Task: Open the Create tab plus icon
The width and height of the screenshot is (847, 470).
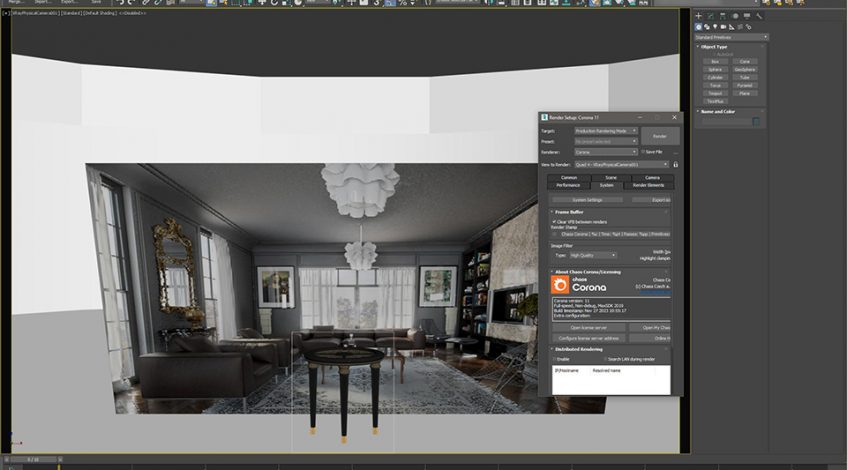Action: (x=699, y=16)
